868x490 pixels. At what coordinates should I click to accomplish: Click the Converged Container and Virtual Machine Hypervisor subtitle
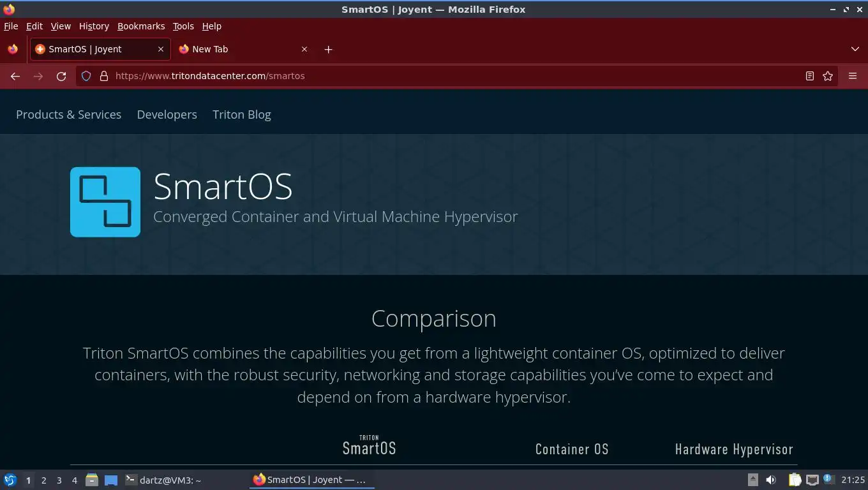tap(336, 217)
